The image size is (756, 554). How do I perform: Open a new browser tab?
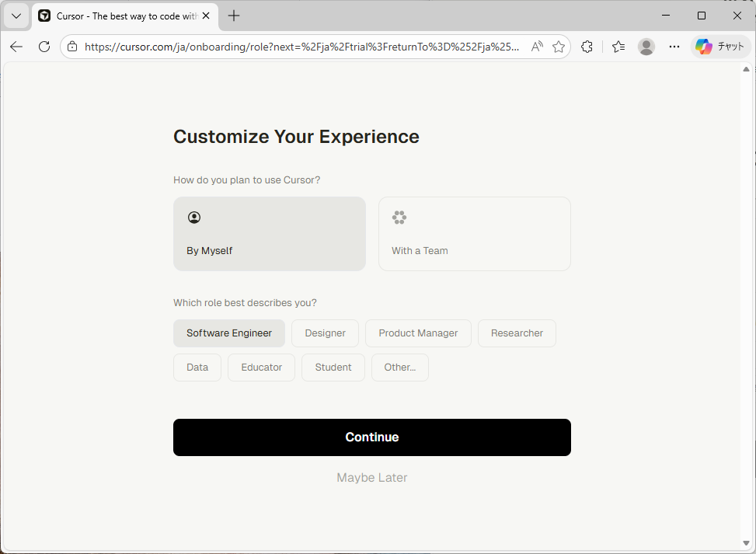pyautogui.click(x=234, y=16)
